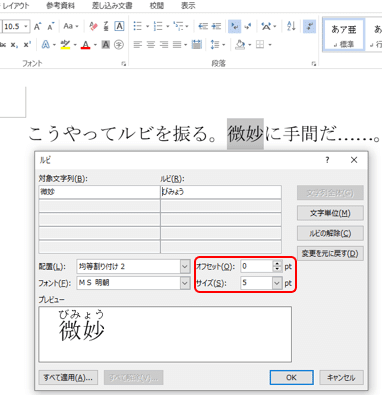Apply yellow text highlight color
The height and width of the screenshot is (395, 382).
(65, 45)
